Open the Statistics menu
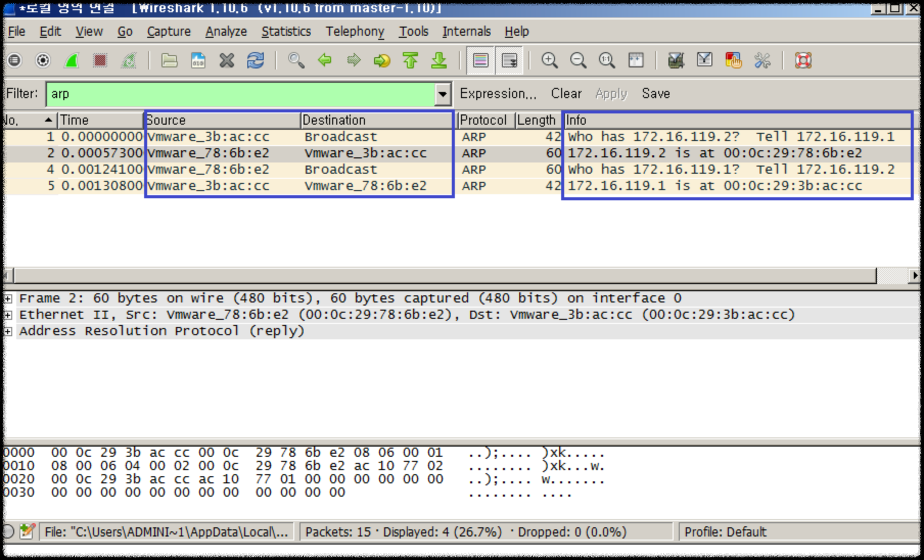This screenshot has height=560, width=924. click(x=286, y=32)
